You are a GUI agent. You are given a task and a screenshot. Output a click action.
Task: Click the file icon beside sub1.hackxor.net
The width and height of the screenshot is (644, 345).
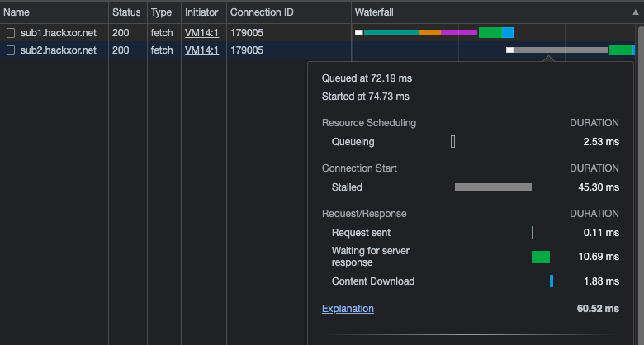tap(11, 33)
